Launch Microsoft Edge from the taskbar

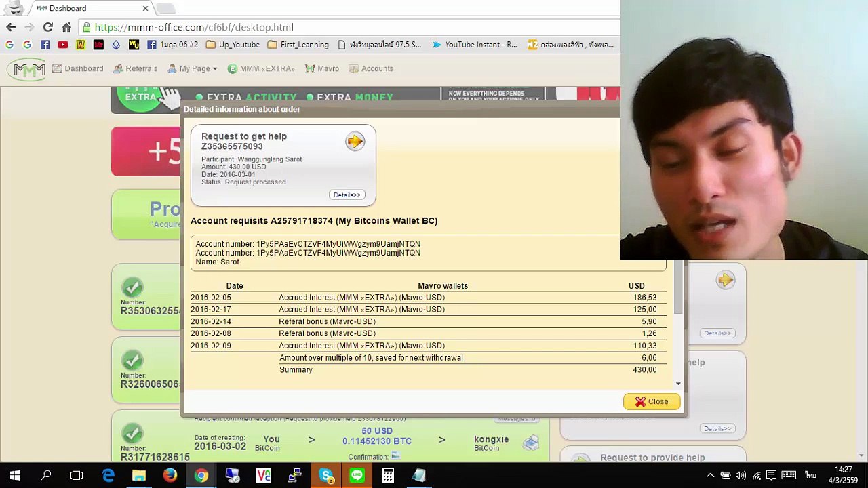click(108, 476)
